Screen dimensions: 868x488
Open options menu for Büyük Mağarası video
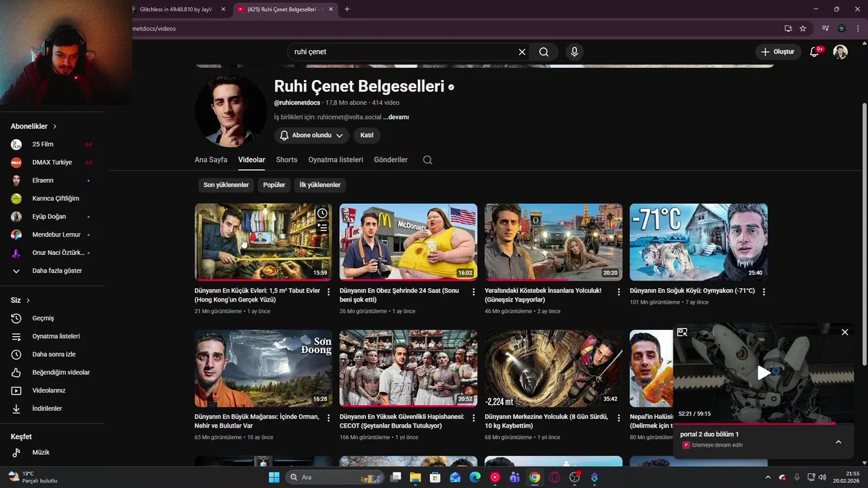(x=329, y=418)
